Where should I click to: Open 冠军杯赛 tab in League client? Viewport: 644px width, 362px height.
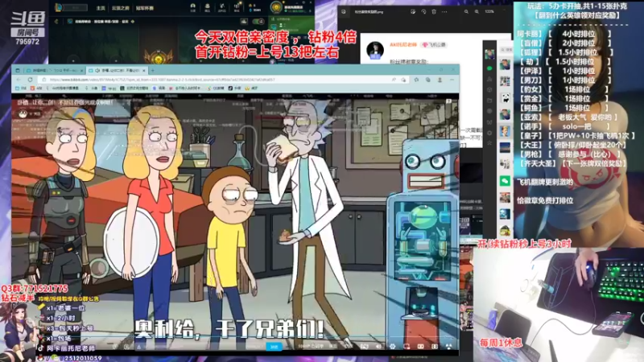click(145, 8)
